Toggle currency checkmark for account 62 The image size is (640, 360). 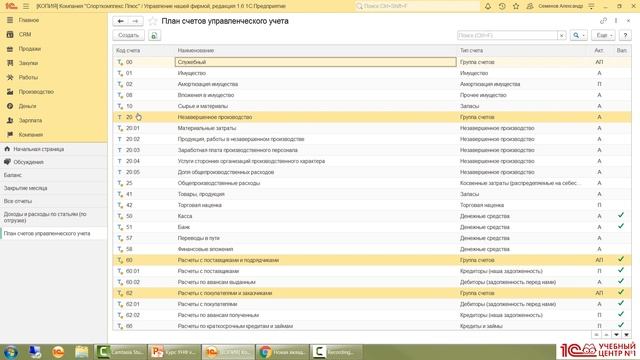621,292
